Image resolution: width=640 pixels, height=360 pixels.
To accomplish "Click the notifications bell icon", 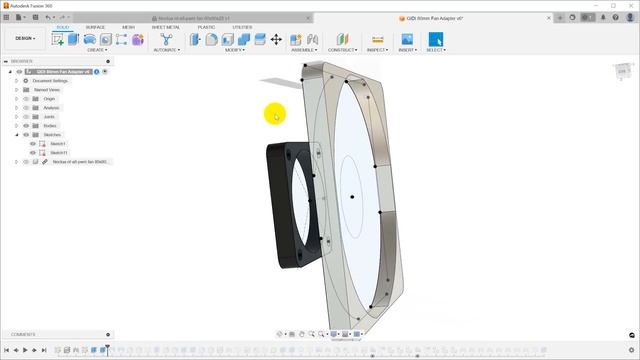I will point(603,18).
